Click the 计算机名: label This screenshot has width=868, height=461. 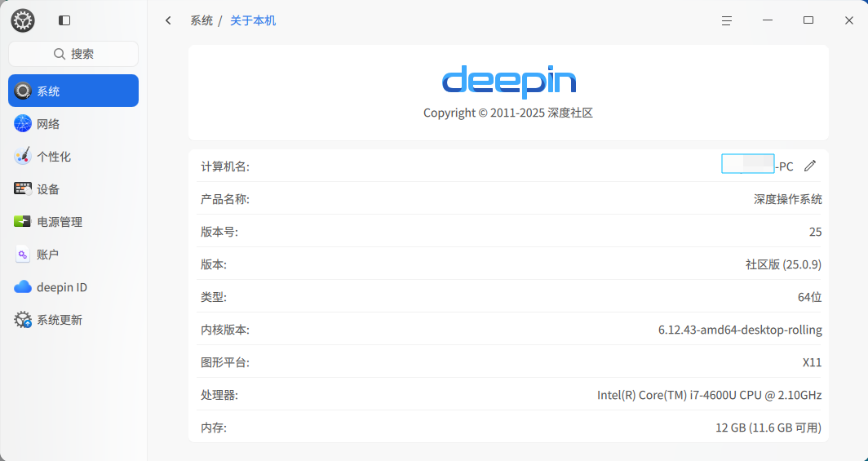pos(225,166)
